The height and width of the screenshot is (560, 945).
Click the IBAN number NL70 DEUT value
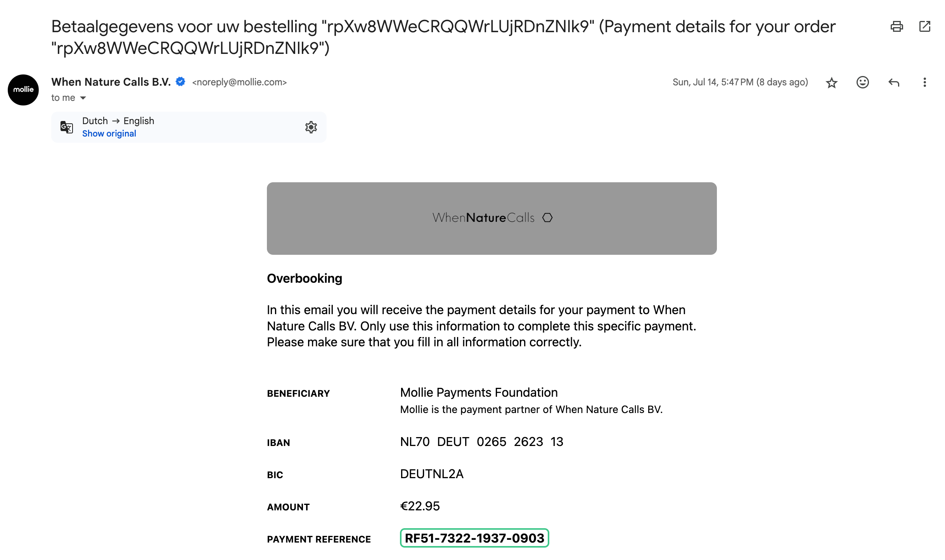[481, 442]
